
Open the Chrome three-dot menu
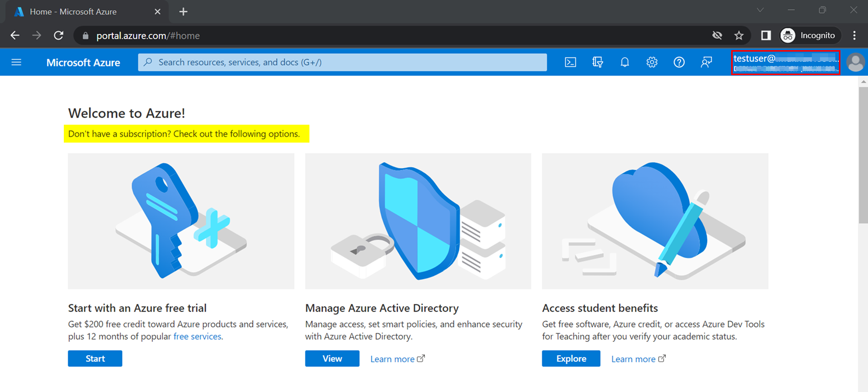tap(854, 35)
